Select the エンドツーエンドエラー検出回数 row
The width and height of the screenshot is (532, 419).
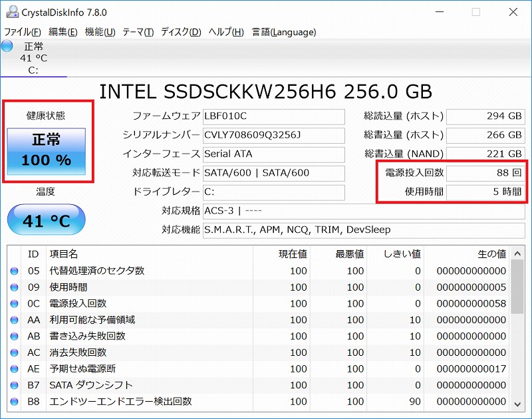[259, 401]
